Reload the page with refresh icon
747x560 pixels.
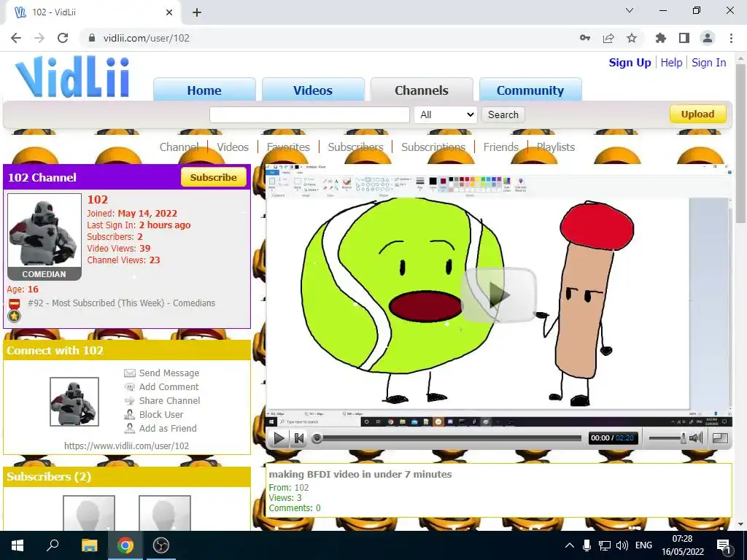tap(63, 38)
